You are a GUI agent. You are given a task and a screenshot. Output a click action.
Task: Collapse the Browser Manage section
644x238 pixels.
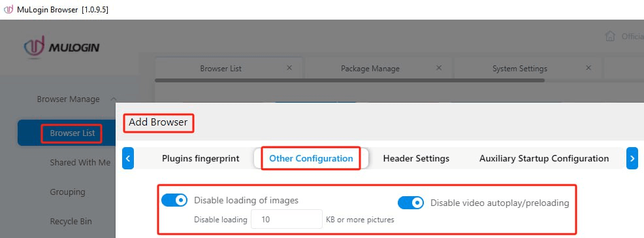[114, 99]
